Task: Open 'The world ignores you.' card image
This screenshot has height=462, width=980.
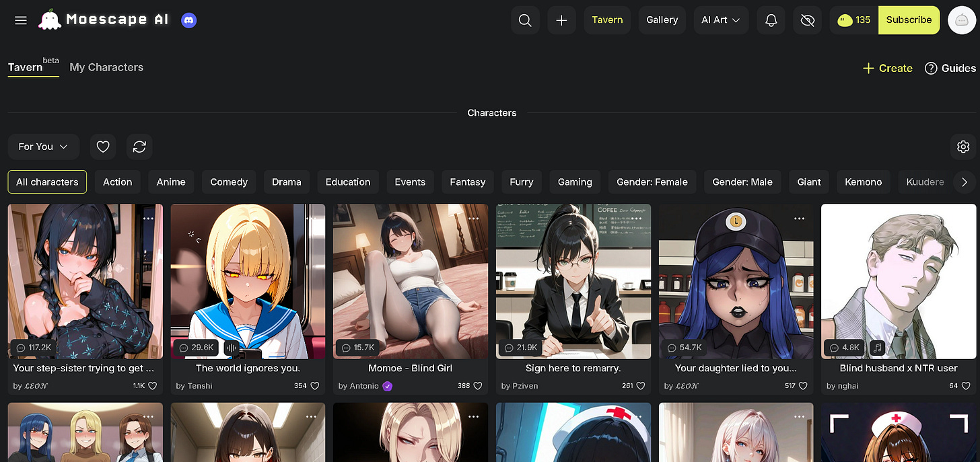Action: 248,281
